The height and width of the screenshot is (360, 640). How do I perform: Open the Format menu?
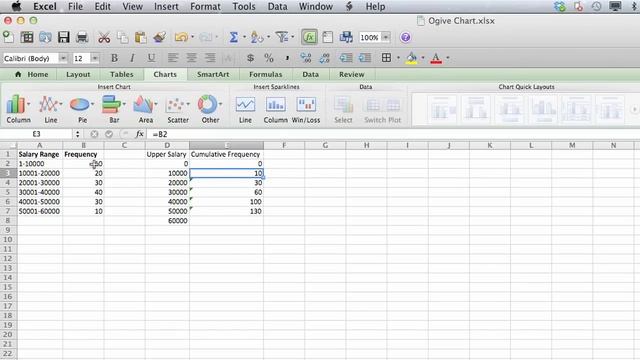pyautogui.click(x=205, y=7)
